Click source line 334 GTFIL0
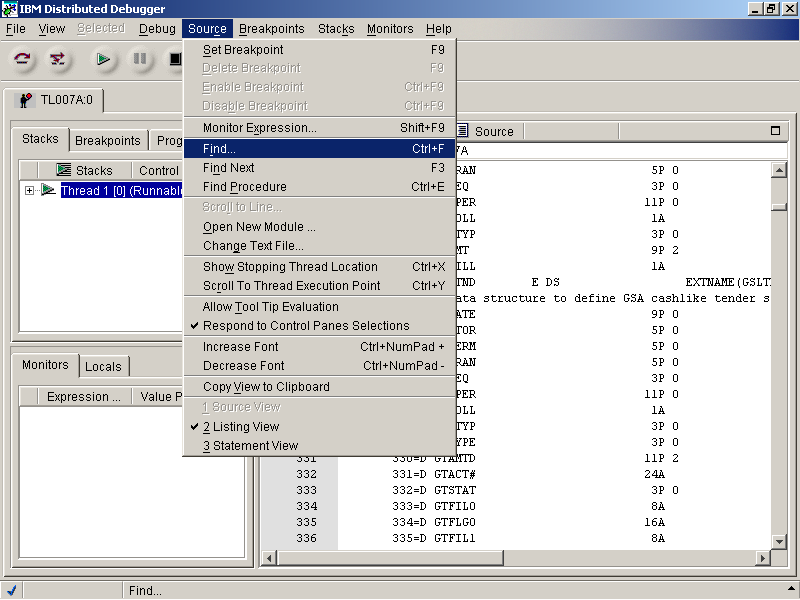Image resolution: width=800 pixels, height=600 pixels. coord(515,506)
